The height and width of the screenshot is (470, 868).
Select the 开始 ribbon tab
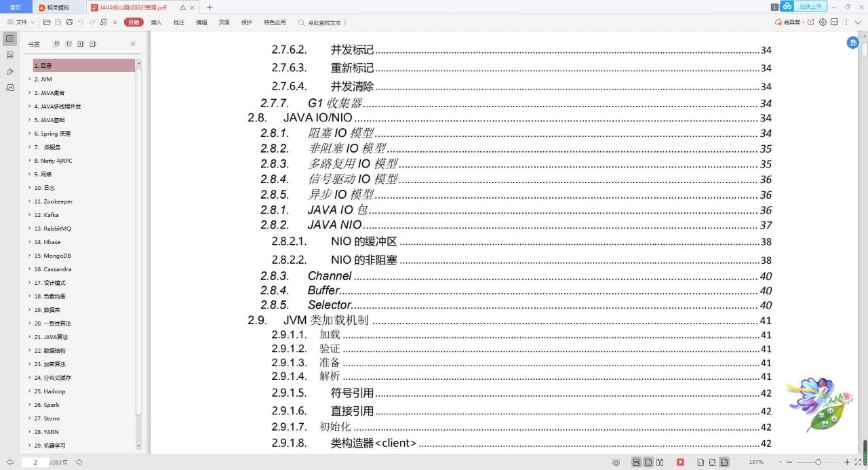point(134,22)
